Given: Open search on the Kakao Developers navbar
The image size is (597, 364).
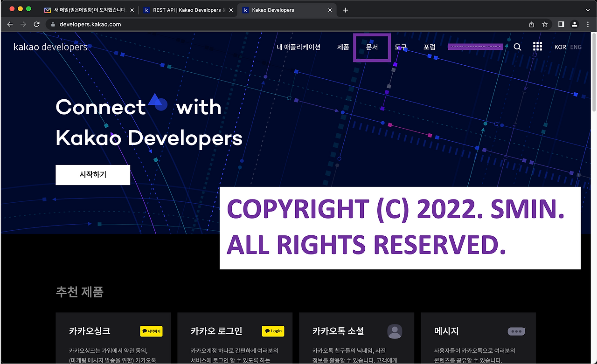Looking at the screenshot, I should pyautogui.click(x=517, y=47).
